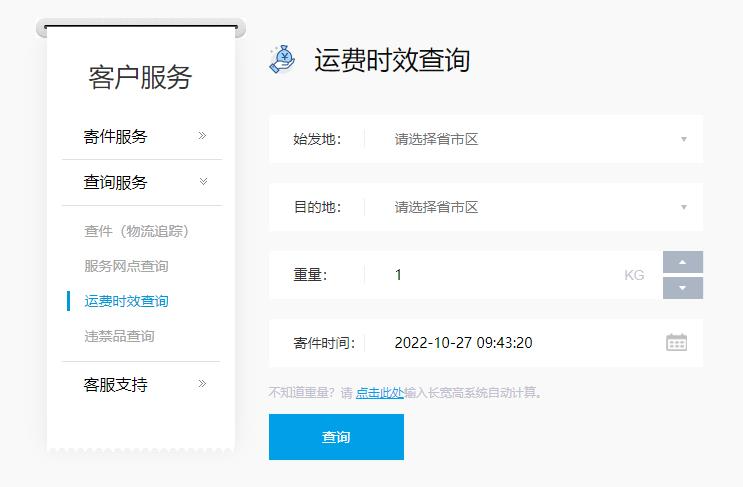
Task: Click the 运费时效查询 page title
Action: click(392, 60)
